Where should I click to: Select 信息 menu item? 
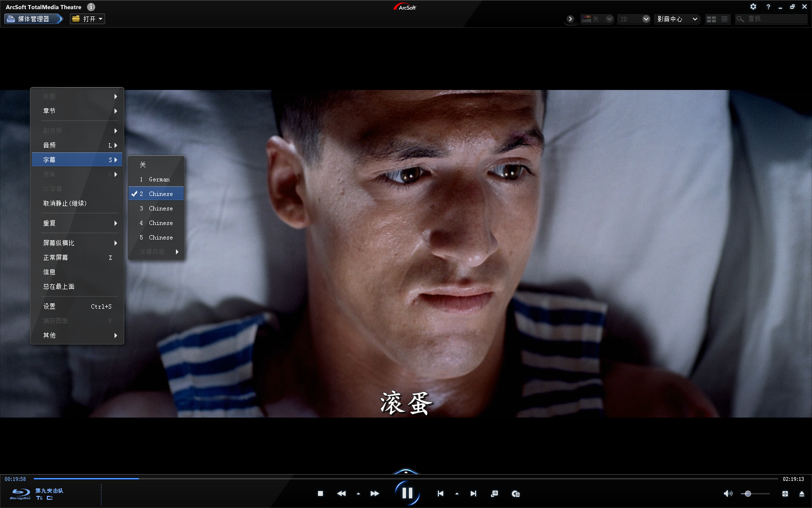[x=77, y=272]
